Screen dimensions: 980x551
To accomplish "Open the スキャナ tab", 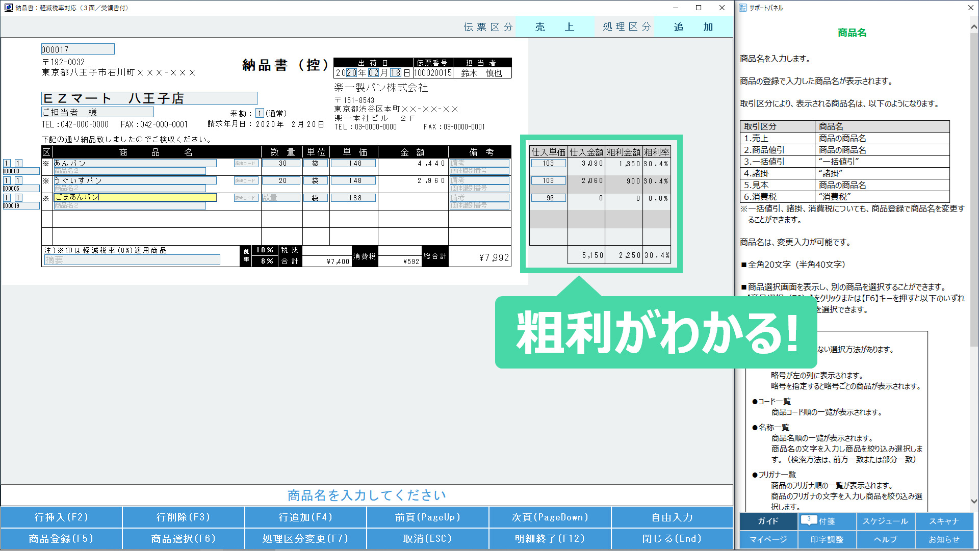I will (x=944, y=521).
